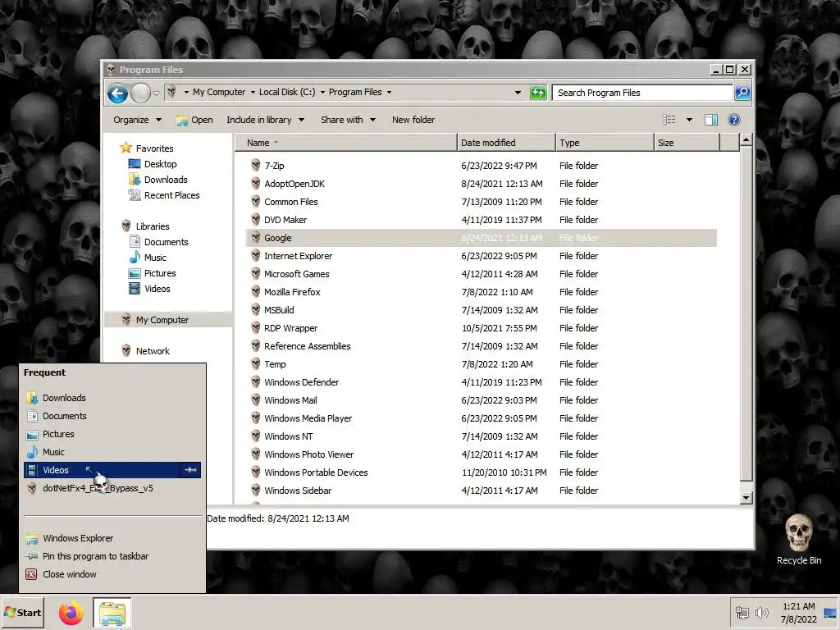
Task: Select the DVD Maker folder icon
Action: pos(256,220)
